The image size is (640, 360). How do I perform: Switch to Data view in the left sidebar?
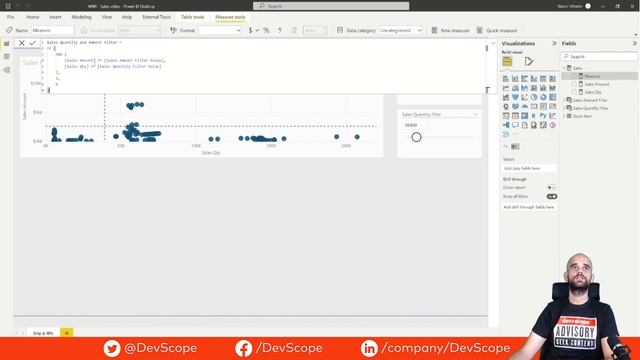(7, 56)
